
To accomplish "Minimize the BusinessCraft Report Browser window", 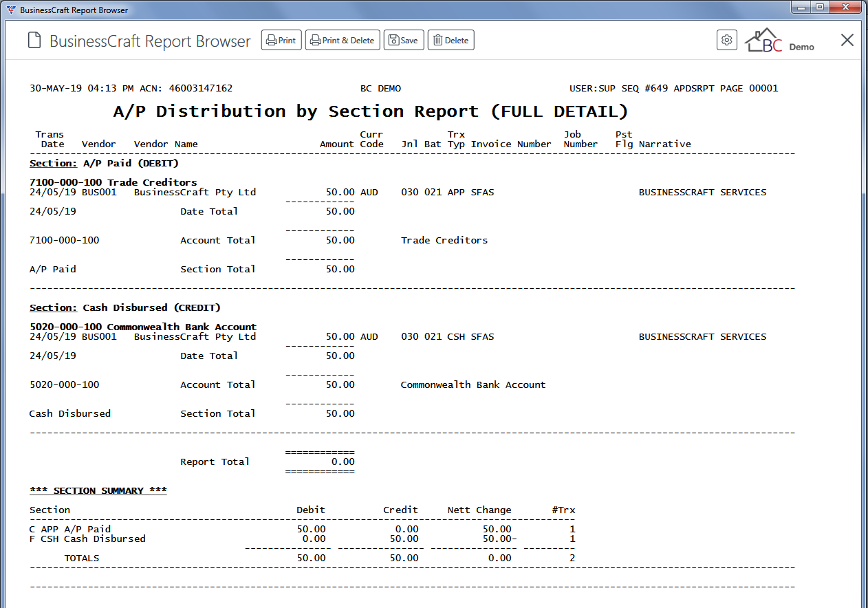I will coord(801,8).
